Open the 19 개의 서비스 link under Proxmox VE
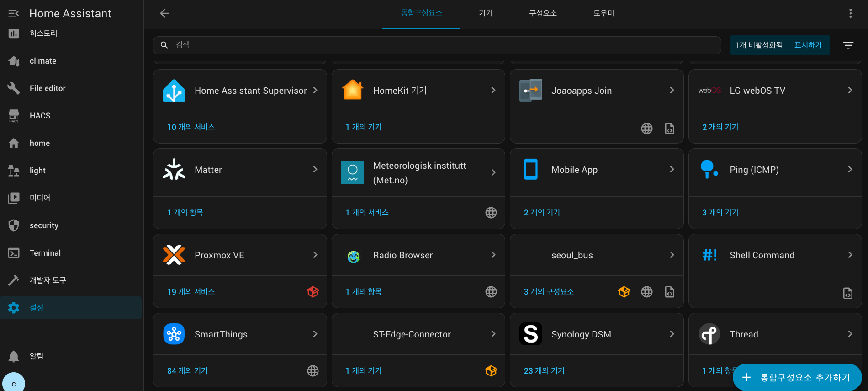 pos(191,292)
